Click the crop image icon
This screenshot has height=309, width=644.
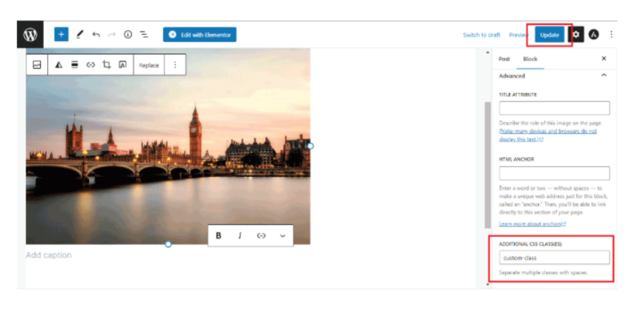pyautogui.click(x=106, y=65)
